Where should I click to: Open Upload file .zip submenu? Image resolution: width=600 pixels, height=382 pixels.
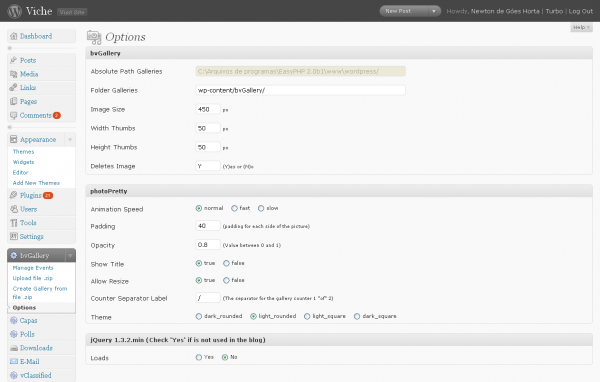(x=33, y=278)
